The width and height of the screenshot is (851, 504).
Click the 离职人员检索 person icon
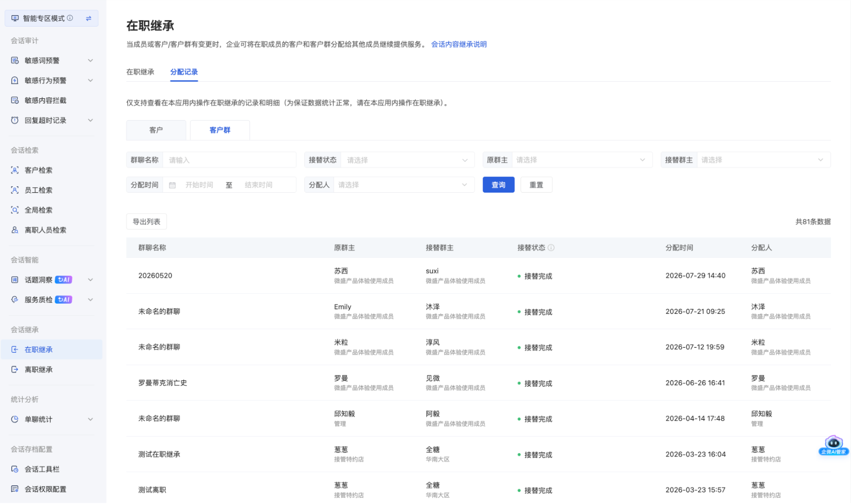coord(14,230)
